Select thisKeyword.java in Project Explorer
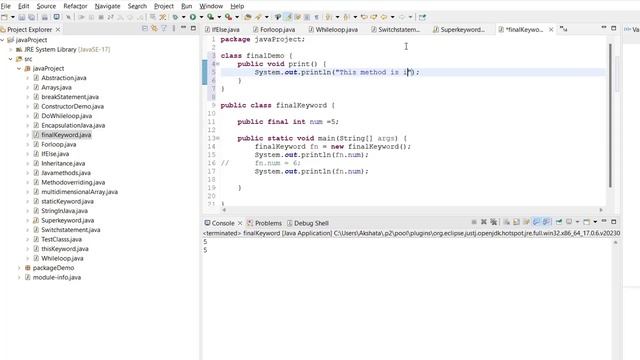Viewport: 640px width, 360px height. [x=64, y=249]
